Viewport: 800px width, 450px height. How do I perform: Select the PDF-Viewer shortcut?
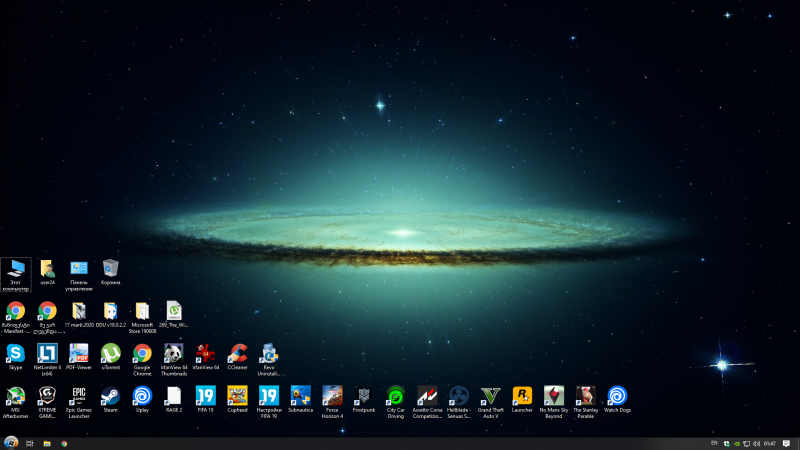pos(79,353)
